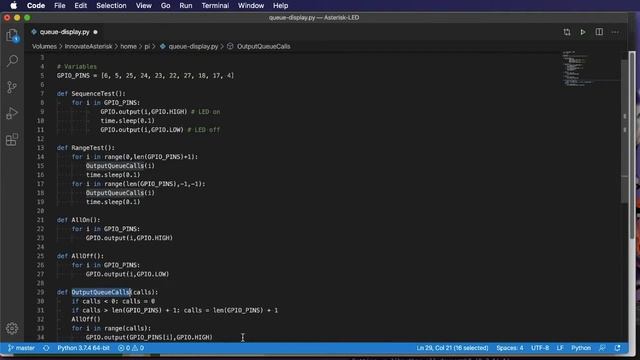Change encoding via UTF-8
The image size is (640, 360).
(x=540, y=348)
